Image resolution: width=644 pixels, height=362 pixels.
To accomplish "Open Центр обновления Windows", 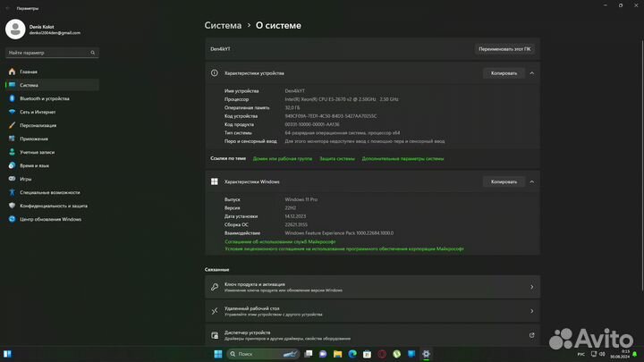I will click(50, 219).
